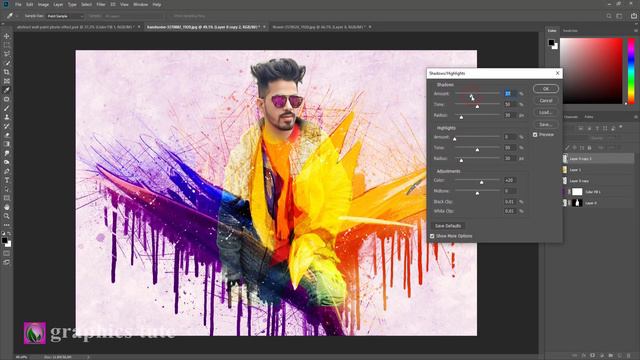Select the Dodge tool
Screen dimensions: 640x360
[7, 162]
